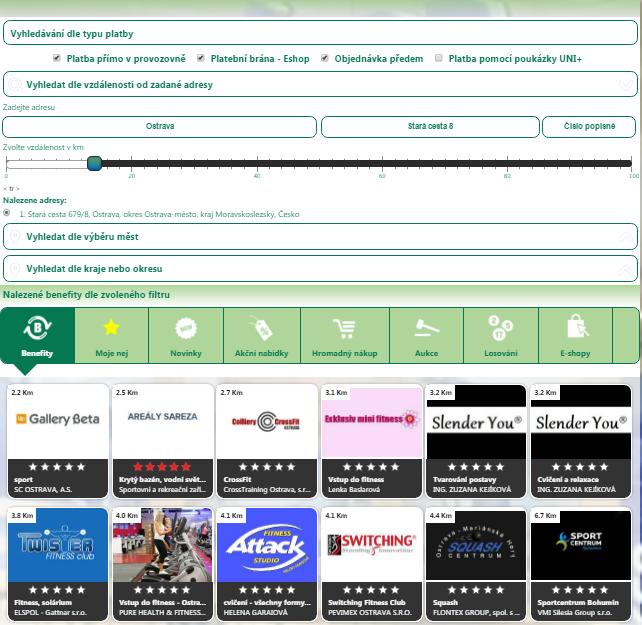Select the Moje nej star icon
This screenshot has height=625, width=642.
111,328
